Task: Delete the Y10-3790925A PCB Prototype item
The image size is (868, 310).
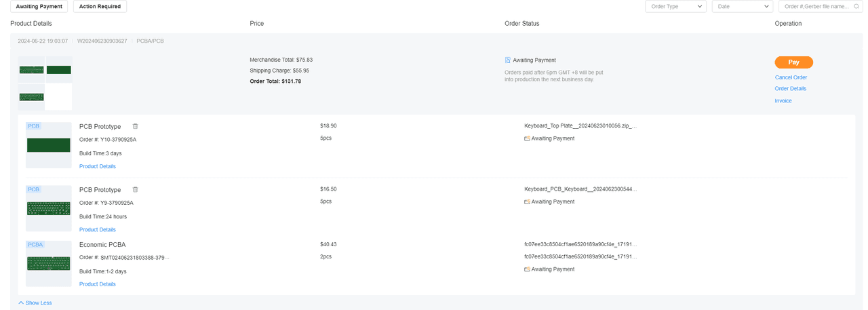Action: [135, 126]
